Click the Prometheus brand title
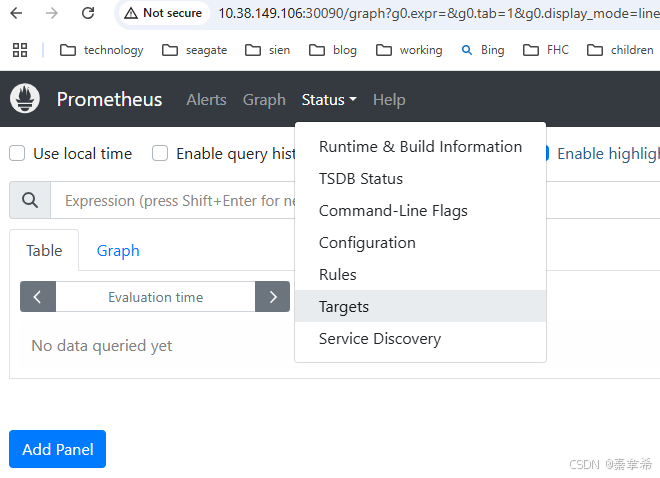This screenshot has height=478, width=660. point(109,99)
